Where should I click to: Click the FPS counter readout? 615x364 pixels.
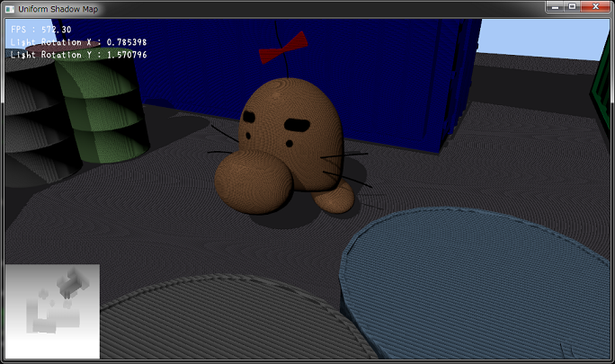(41, 30)
